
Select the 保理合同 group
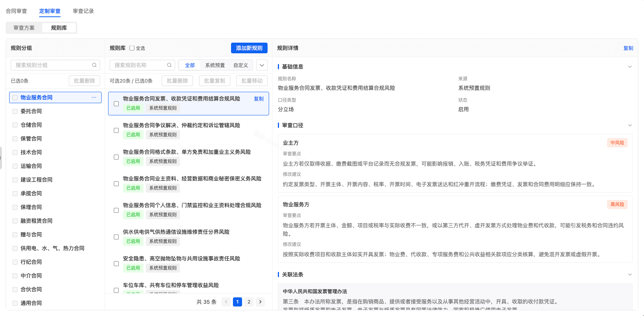pos(55,207)
